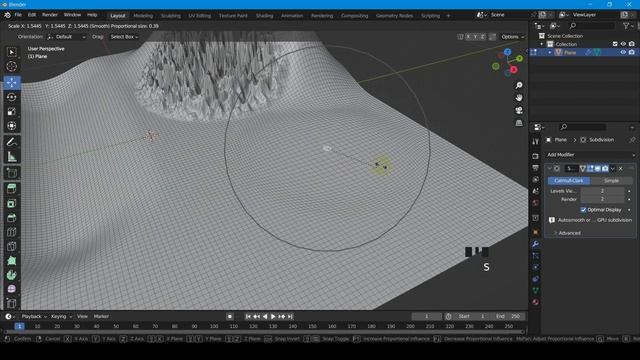Toggle modifier on-cage display button

pyautogui.click(x=583, y=169)
